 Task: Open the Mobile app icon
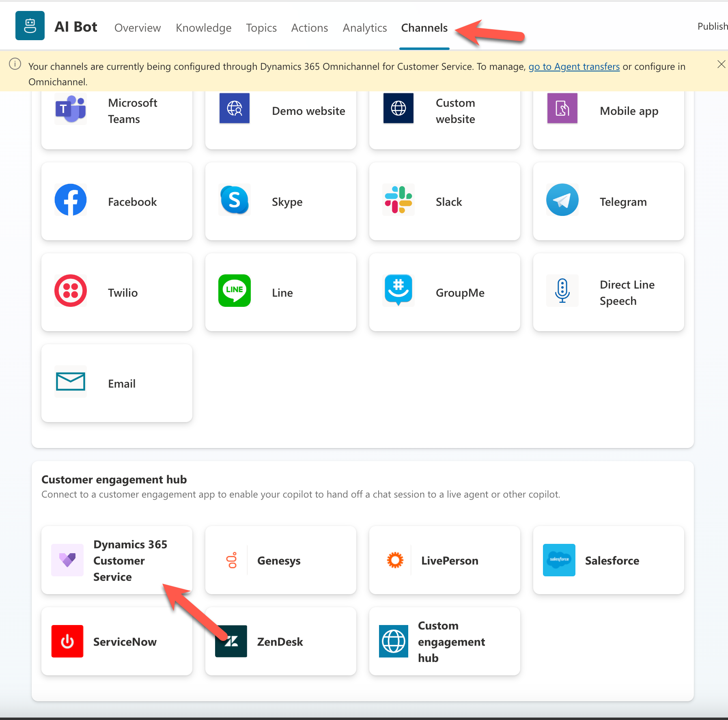click(562, 108)
